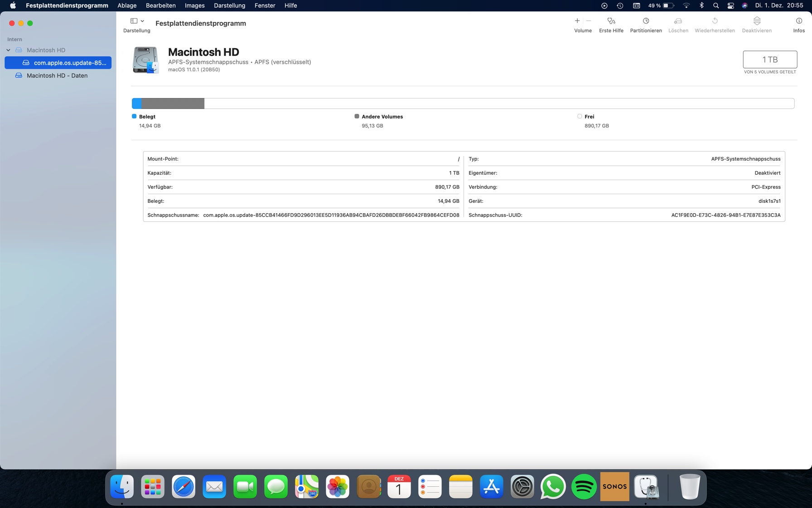Open Calendar from the Dock
This screenshot has width=812, height=508.
pyautogui.click(x=399, y=487)
